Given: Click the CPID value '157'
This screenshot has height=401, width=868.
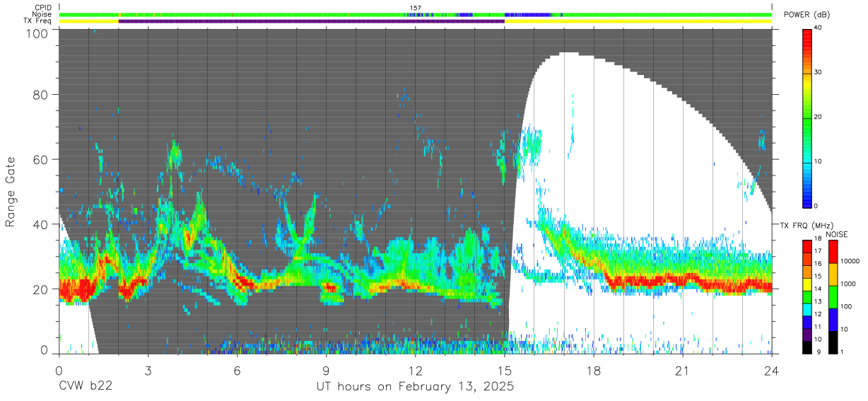Looking at the screenshot, I should (416, 8).
